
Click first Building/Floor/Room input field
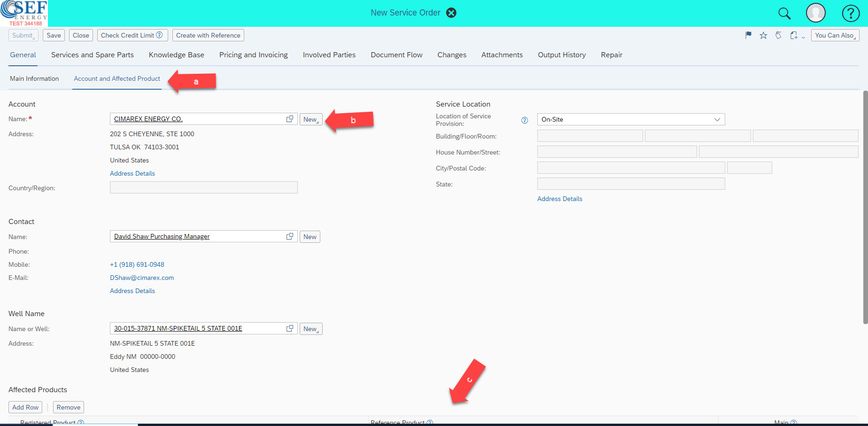click(x=590, y=136)
